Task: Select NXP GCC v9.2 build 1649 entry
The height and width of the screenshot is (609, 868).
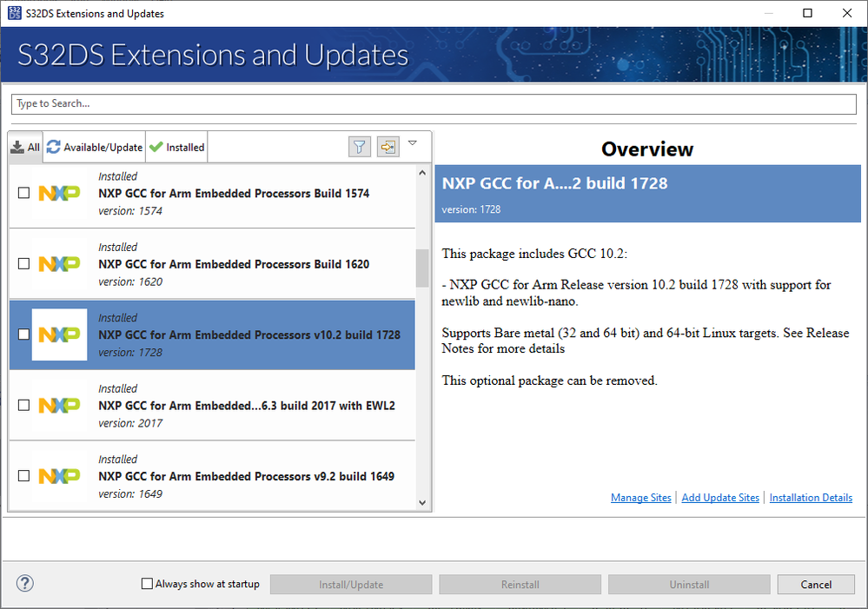Action: pos(212,476)
